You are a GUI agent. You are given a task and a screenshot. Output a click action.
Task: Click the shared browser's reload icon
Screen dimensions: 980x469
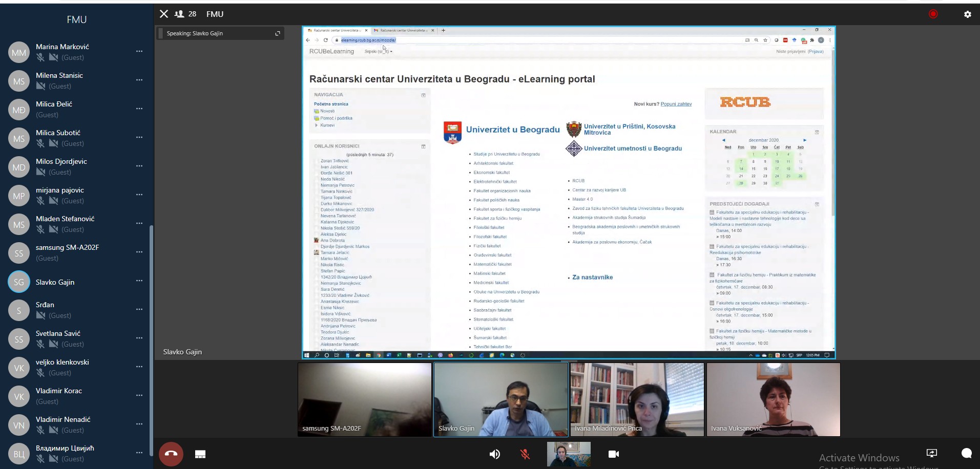click(325, 40)
